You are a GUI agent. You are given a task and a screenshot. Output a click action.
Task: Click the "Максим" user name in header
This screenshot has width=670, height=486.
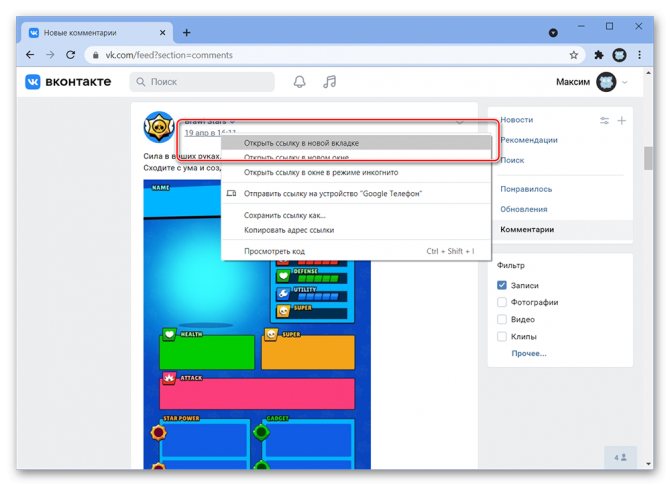tap(573, 82)
